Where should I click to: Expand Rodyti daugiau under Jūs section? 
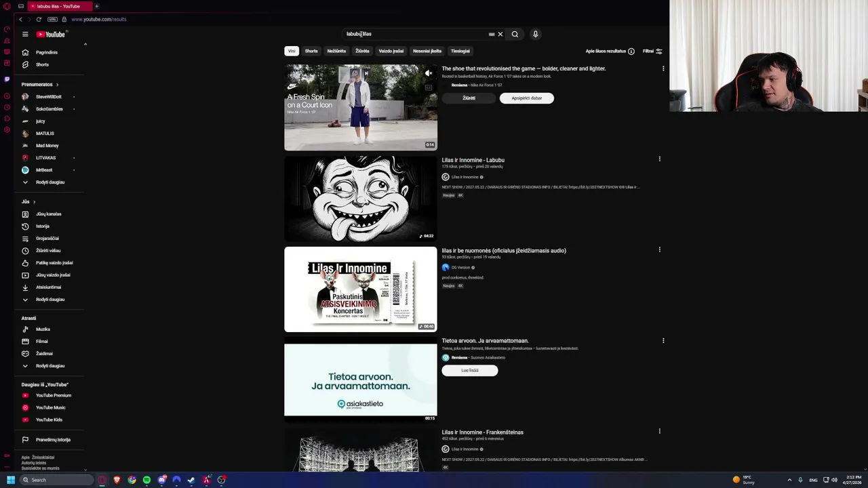[x=50, y=300]
